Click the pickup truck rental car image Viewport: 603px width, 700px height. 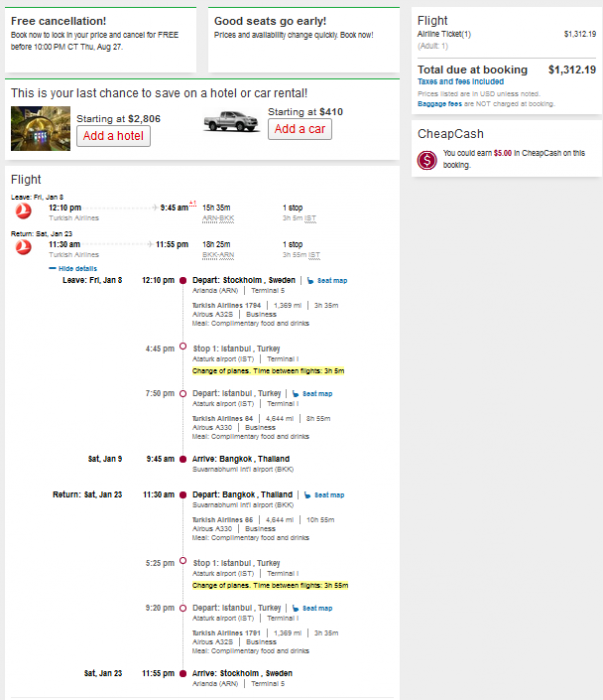coord(230,122)
